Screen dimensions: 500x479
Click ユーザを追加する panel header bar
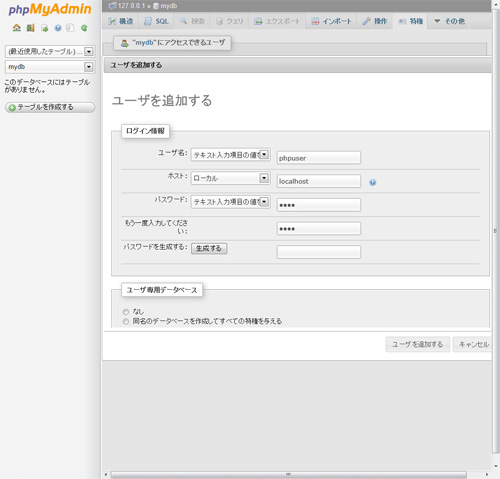pos(298,65)
